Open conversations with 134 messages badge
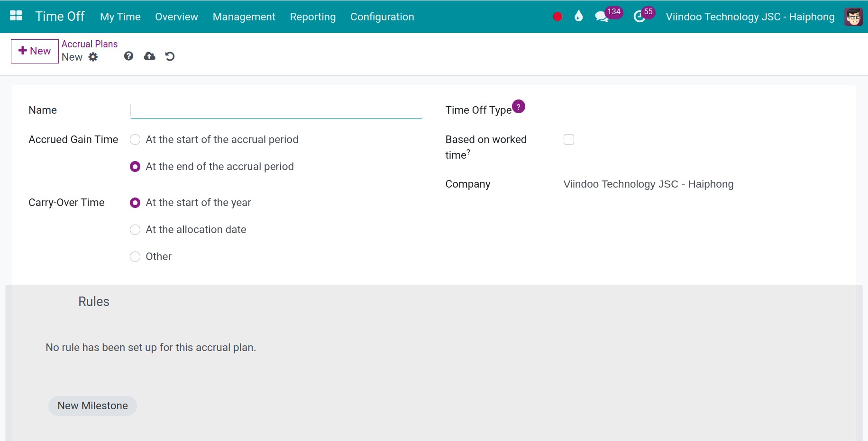The image size is (868, 441). click(x=608, y=15)
